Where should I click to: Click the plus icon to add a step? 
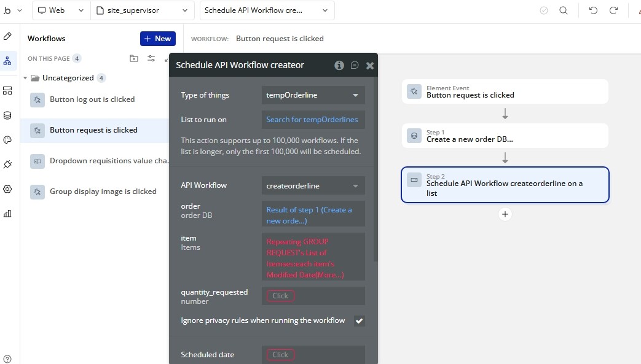pos(505,214)
